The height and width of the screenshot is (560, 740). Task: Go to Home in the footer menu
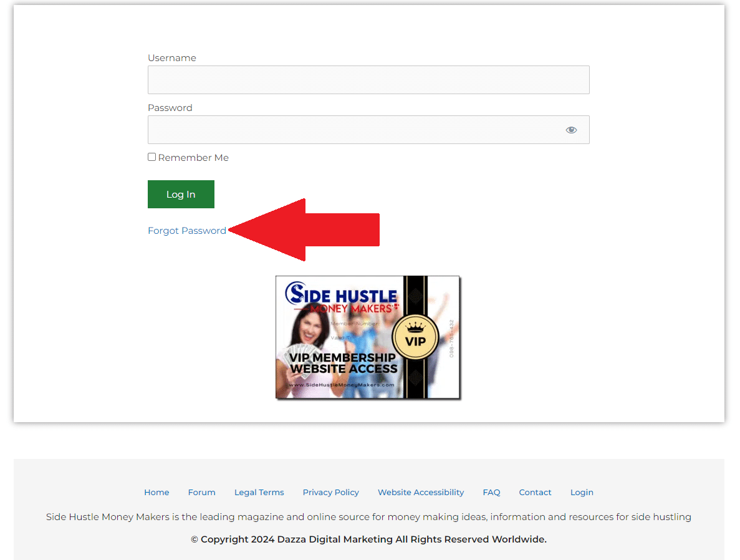(x=156, y=492)
